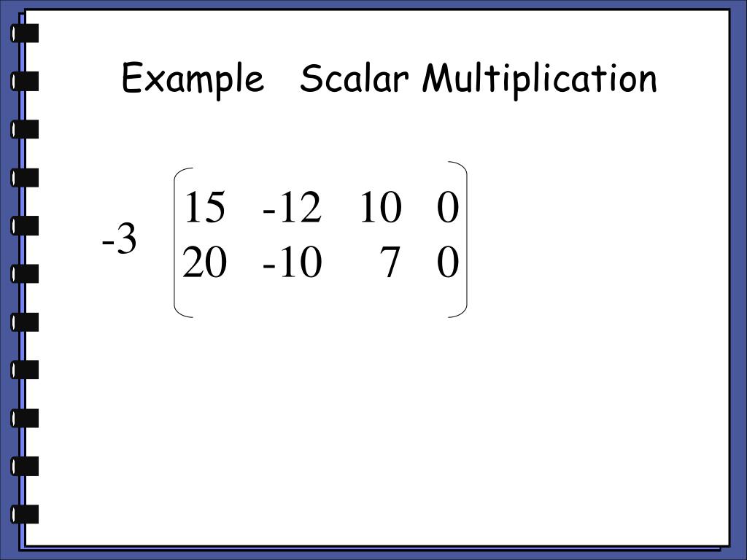Viewport: 747px width, 560px height.
Task: Click the bottommost spiral binding ring
Action: [24, 514]
